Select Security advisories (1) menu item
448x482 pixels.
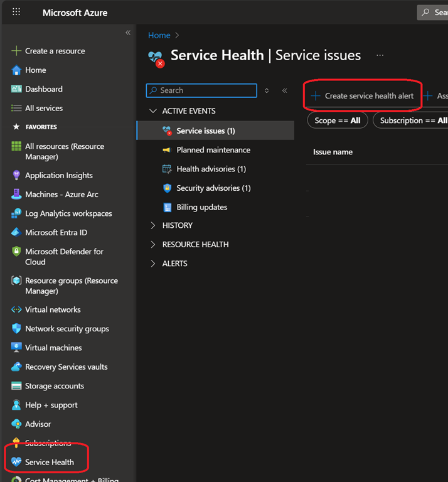[213, 188]
